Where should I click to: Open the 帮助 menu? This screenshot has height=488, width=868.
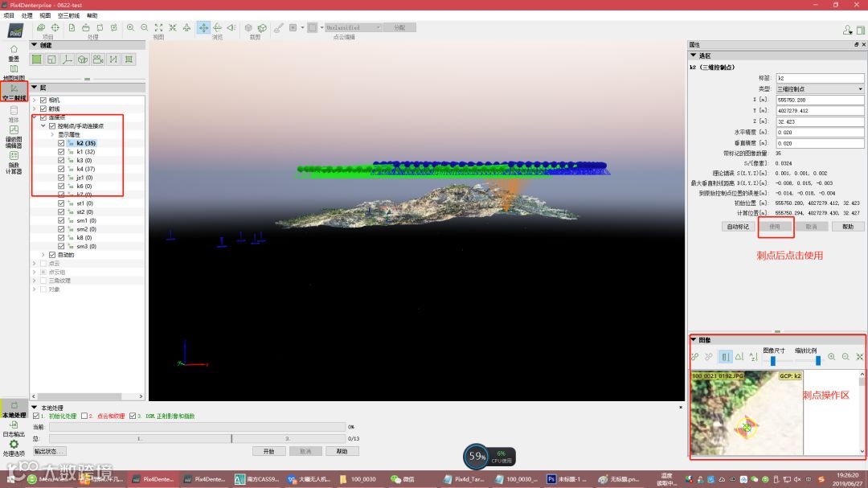pyautogui.click(x=92, y=15)
